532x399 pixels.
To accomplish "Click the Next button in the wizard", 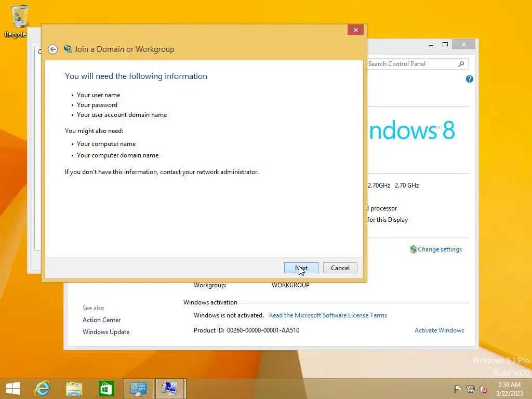I will tap(301, 268).
